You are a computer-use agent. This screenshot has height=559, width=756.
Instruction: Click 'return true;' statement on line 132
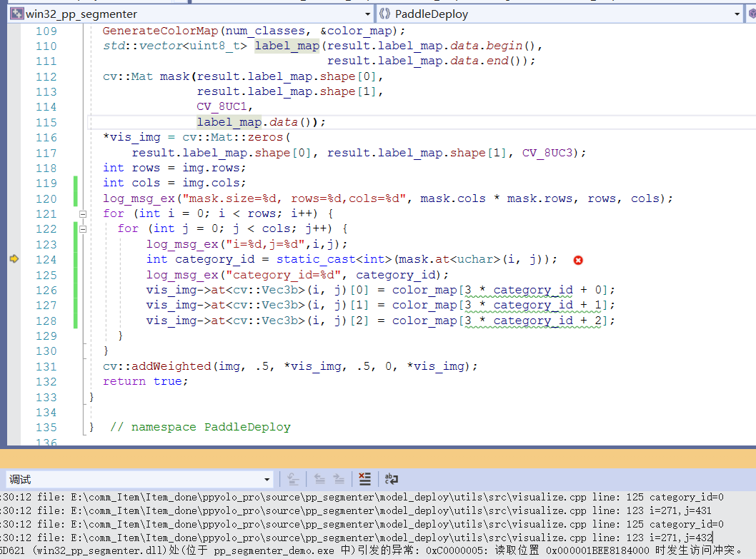click(x=145, y=381)
